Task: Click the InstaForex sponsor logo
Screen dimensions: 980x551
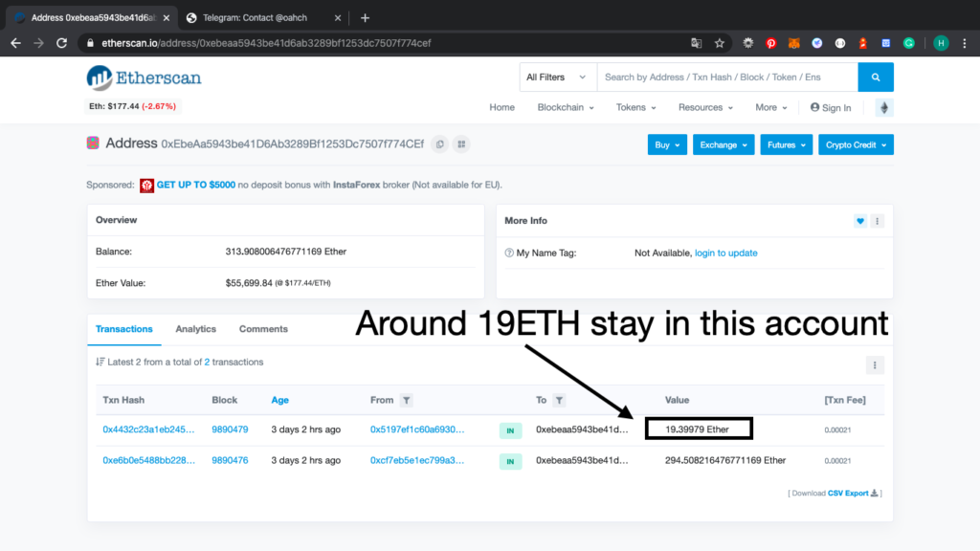Action: pyautogui.click(x=146, y=185)
